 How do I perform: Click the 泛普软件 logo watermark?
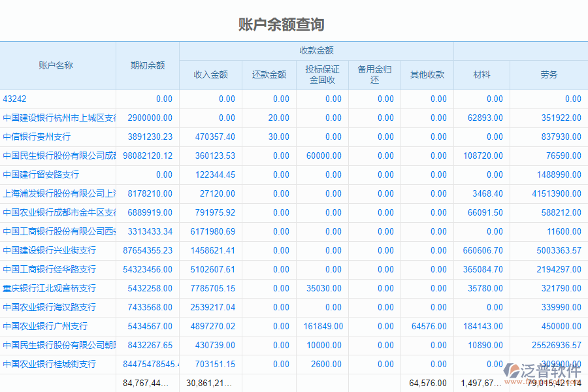pos(542,370)
